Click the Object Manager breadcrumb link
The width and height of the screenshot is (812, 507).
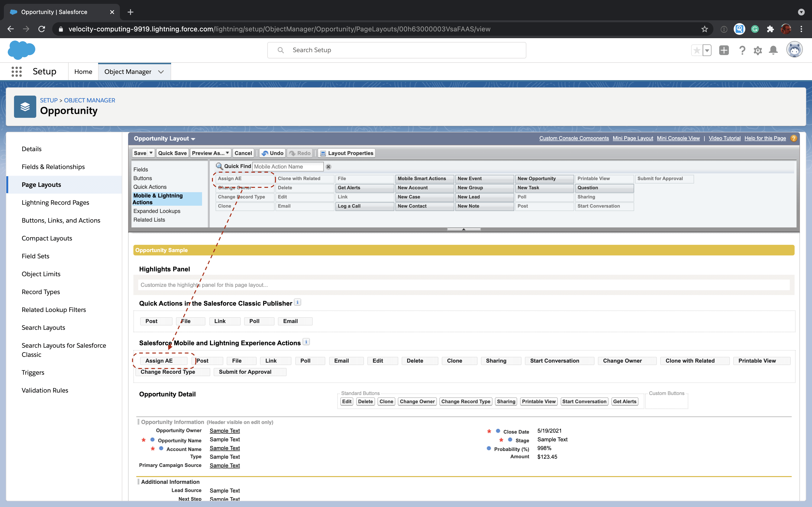pyautogui.click(x=90, y=100)
